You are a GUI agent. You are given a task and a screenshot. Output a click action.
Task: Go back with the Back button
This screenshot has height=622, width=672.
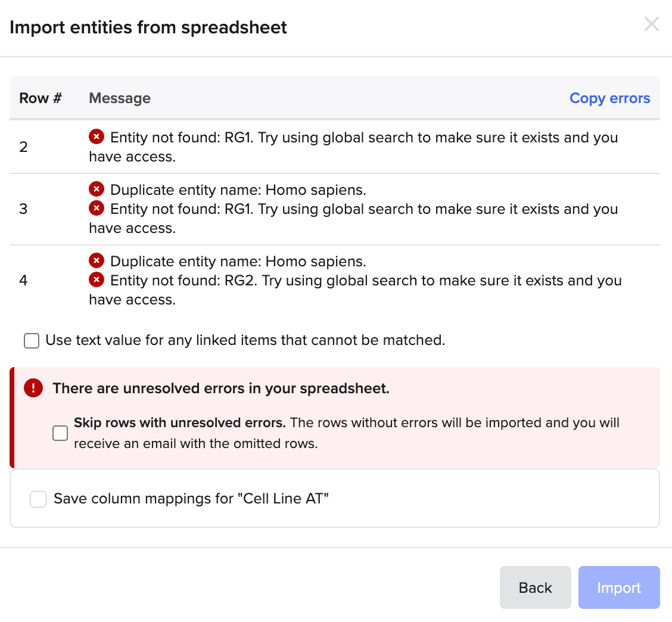(x=535, y=587)
